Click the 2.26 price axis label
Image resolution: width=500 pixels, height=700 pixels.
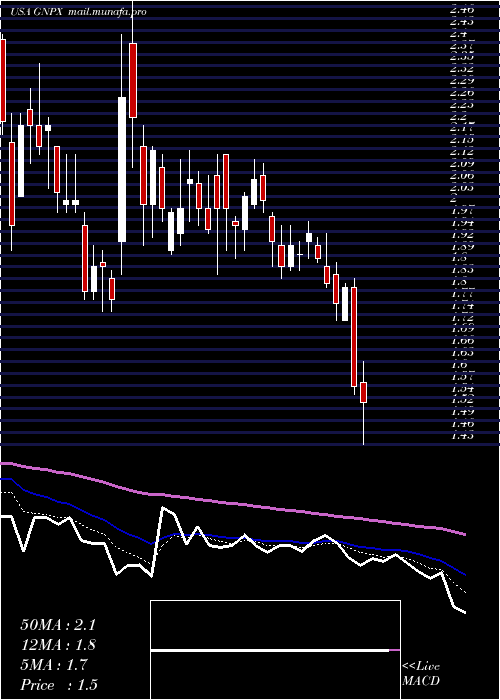click(x=462, y=93)
